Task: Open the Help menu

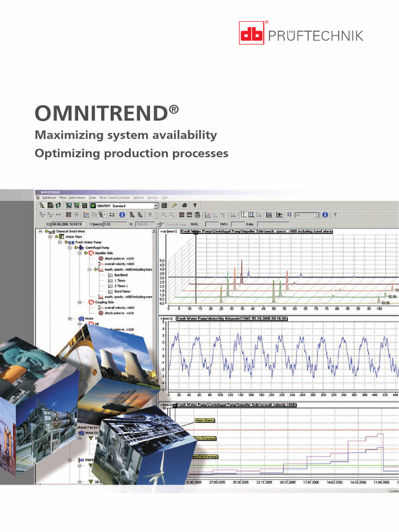Action: [165, 197]
